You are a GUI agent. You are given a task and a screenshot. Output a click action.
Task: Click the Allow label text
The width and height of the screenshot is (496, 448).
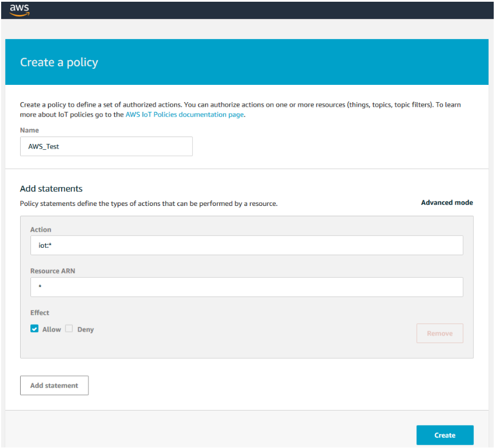(x=52, y=329)
